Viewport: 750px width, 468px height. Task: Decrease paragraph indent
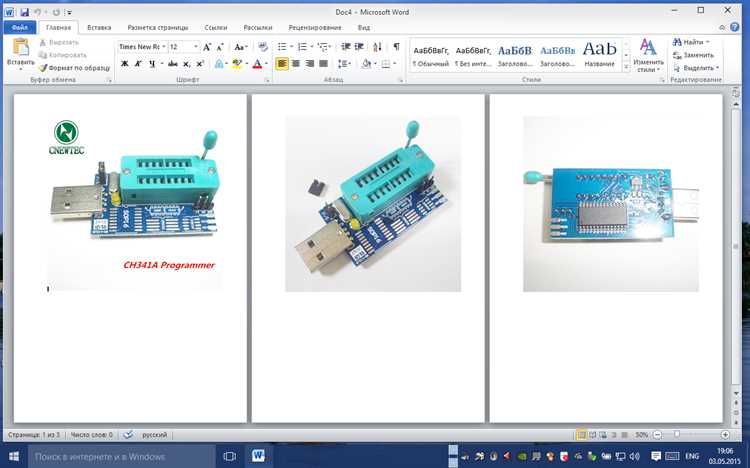346,47
